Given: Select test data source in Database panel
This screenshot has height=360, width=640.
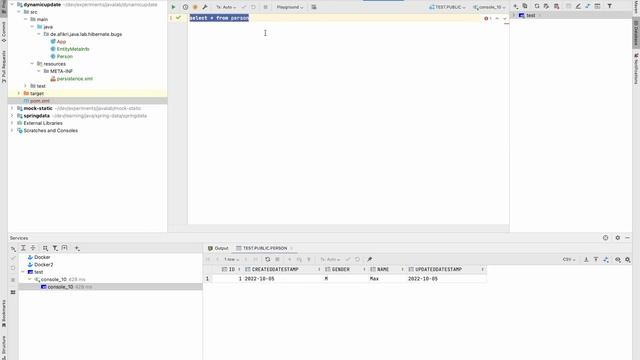Looking at the screenshot, I should pyautogui.click(x=530, y=15).
